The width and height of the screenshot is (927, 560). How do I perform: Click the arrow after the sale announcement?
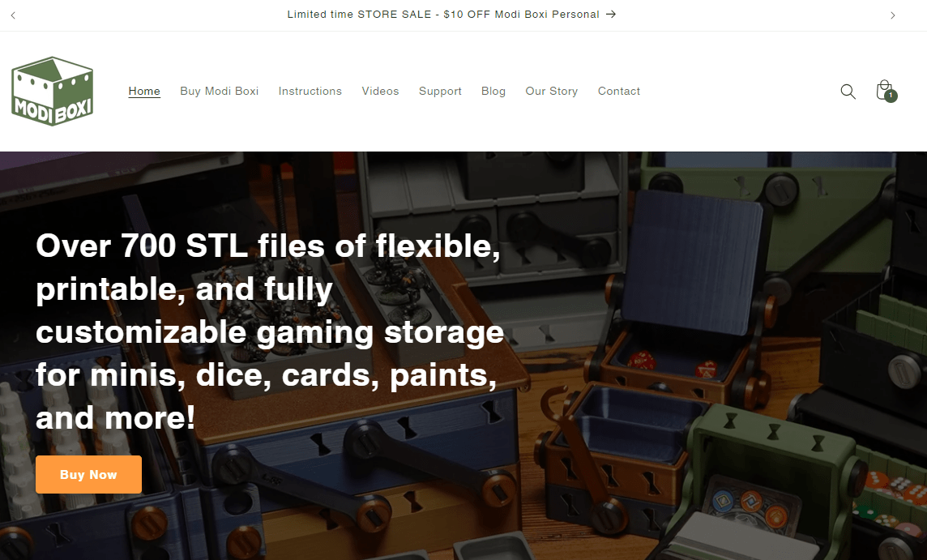pos(611,15)
